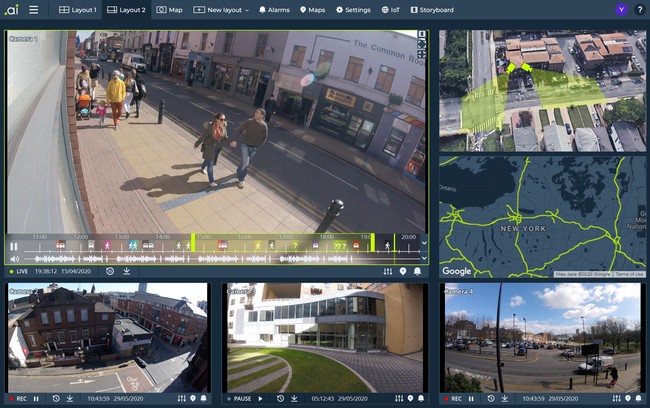Switch to Layout 1 tab
The image size is (650, 408).
coord(78,10)
